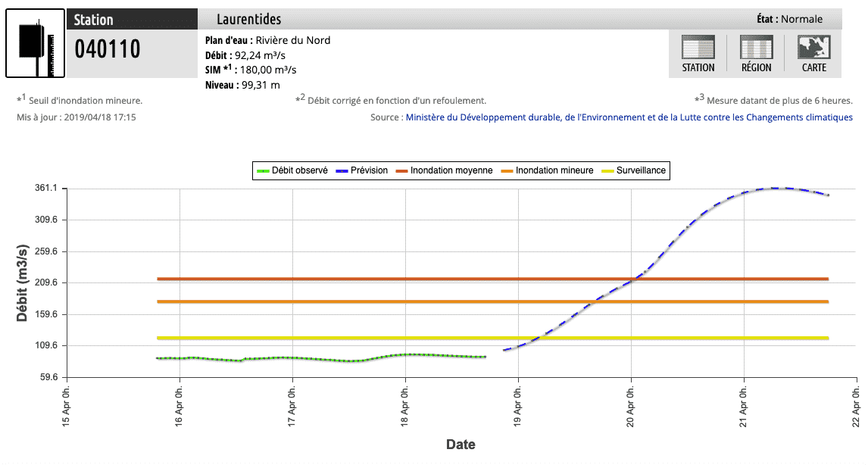Click the station gauge icon
The height and width of the screenshot is (465, 868).
click(35, 43)
